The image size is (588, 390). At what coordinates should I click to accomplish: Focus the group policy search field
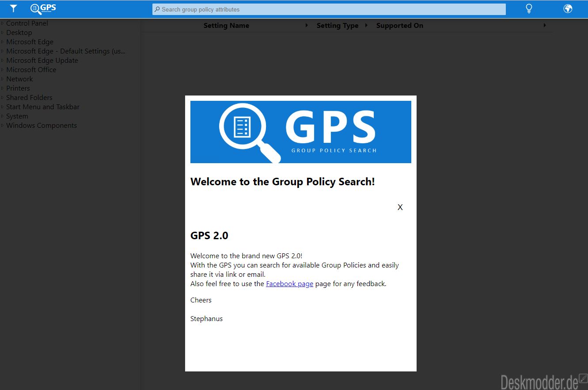point(329,9)
